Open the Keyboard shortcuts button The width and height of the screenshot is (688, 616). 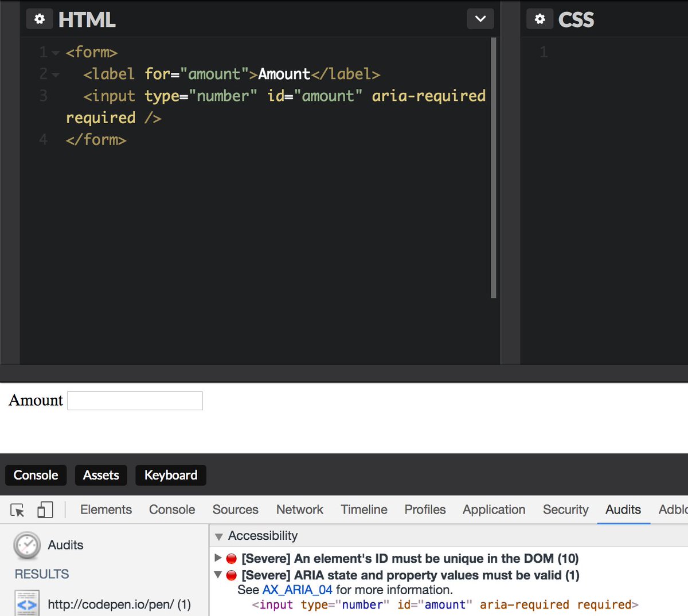(171, 475)
